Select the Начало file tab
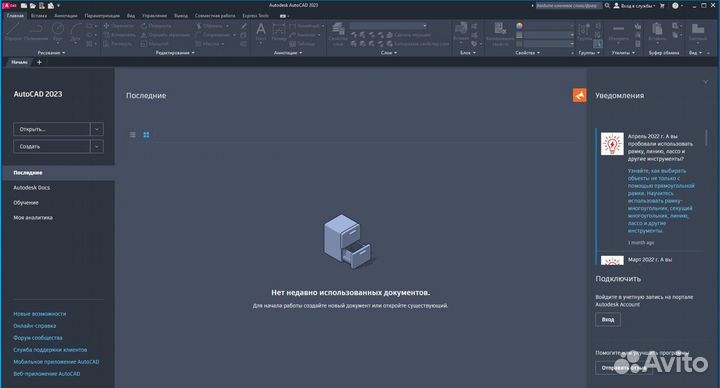720x388 pixels. point(19,62)
